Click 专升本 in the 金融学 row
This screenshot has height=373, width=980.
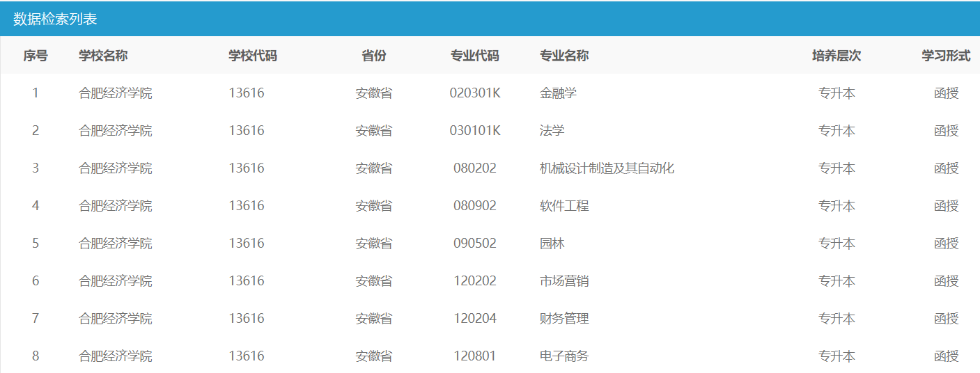point(837,93)
